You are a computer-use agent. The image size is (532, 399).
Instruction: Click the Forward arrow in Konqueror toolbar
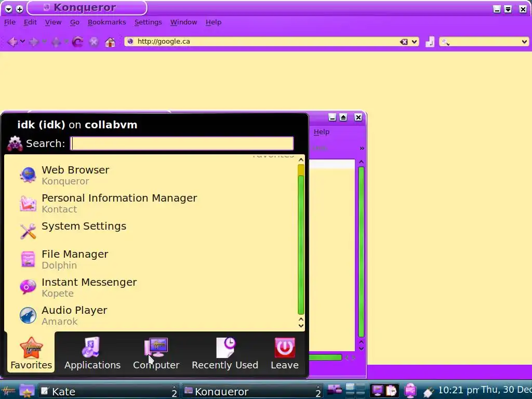coord(34,42)
